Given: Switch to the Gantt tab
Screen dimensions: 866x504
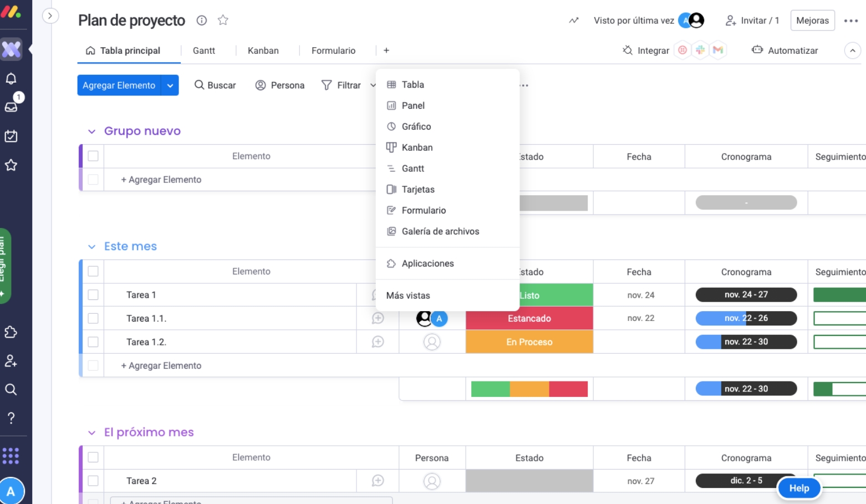Looking at the screenshot, I should [x=204, y=50].
